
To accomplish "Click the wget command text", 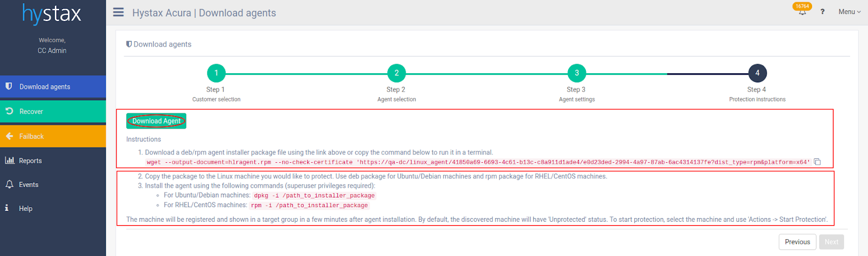I will 478,162.
